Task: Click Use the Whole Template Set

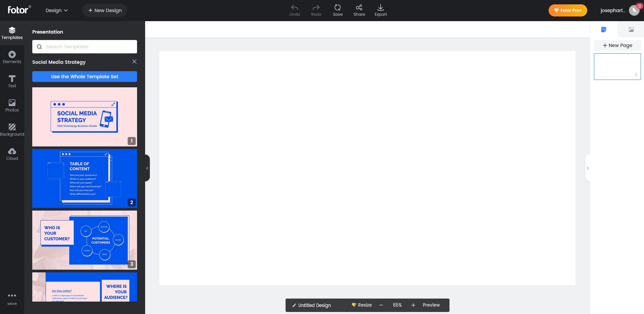Action: point(85,77)
